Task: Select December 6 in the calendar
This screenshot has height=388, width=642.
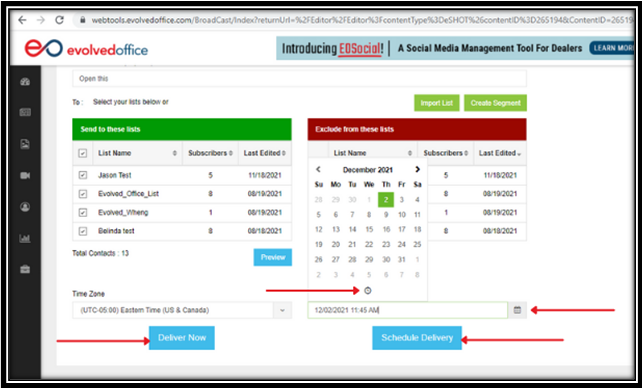Action: [x=336, y=214]
